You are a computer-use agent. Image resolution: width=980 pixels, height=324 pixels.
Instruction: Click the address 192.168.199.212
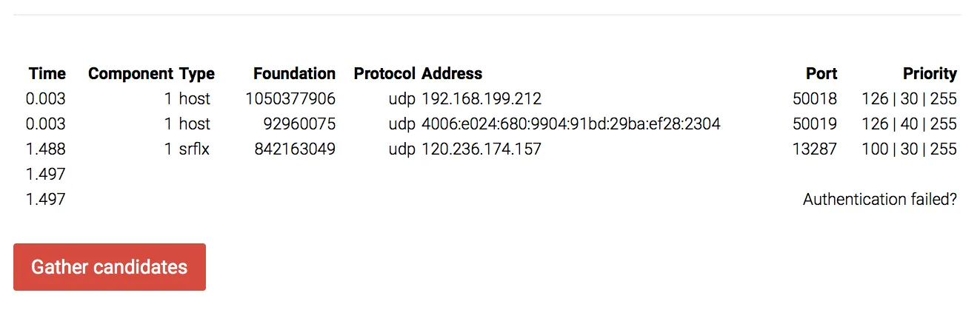[481, 98]
